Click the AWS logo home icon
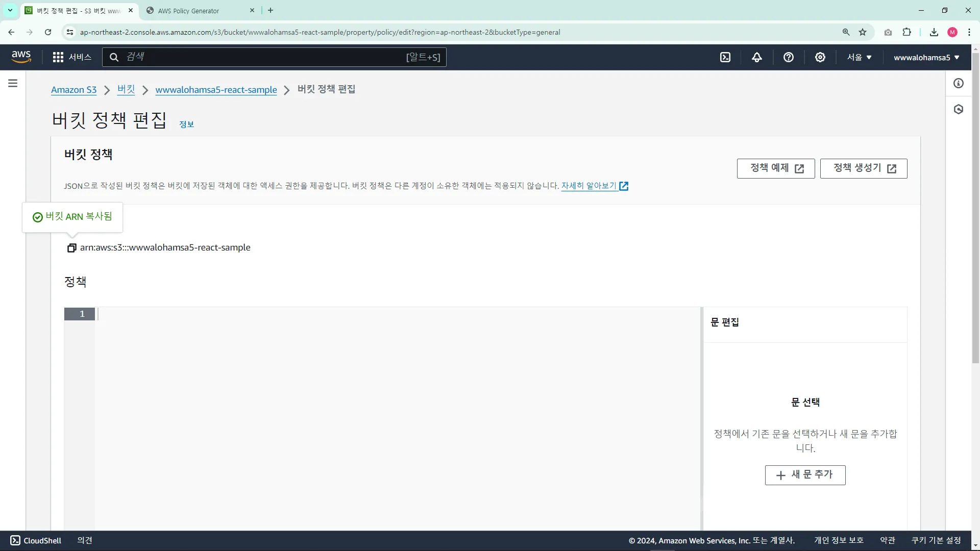This screenshot has height=551, width=980. click(x=21, y=57)
